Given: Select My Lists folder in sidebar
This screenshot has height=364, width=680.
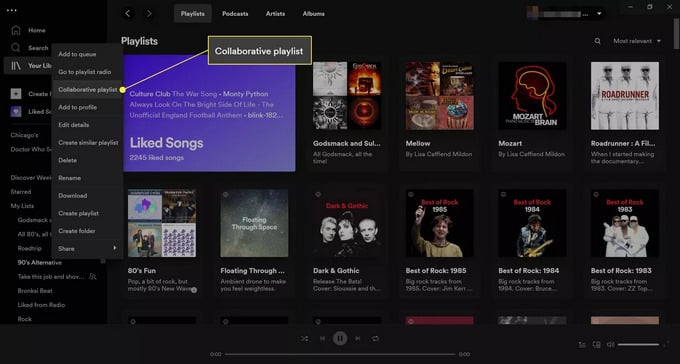Looking at the screenshot, I should pyautogui.click(x=22, y=206).
